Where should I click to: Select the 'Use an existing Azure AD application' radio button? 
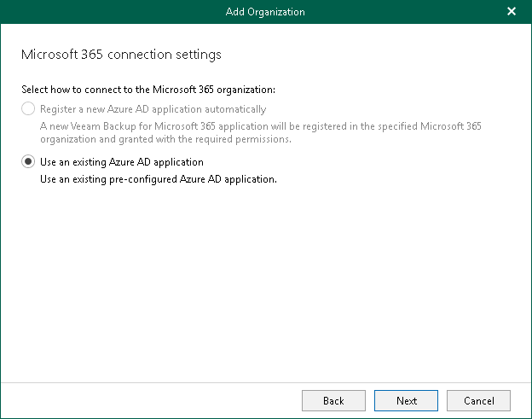point(29,161)
